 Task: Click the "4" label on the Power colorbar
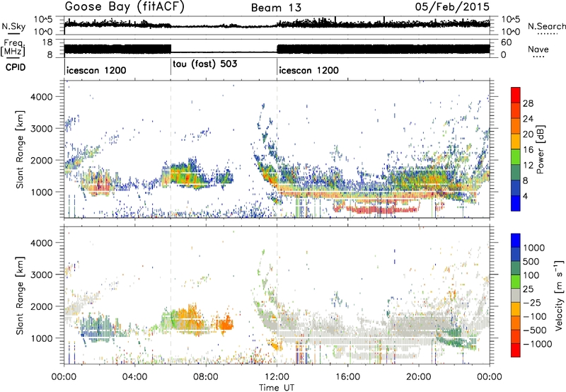pyautogui.click(x=525, y=197)
